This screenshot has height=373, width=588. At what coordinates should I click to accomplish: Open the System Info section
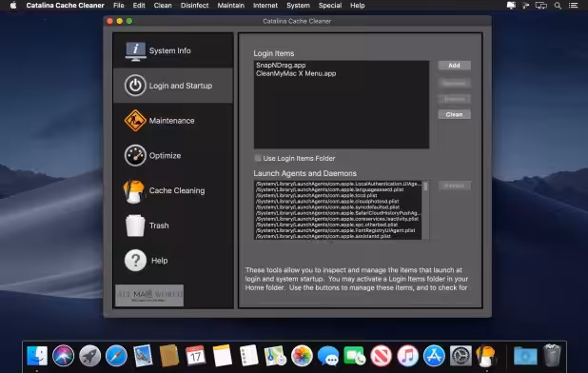[x=173, y=50]
